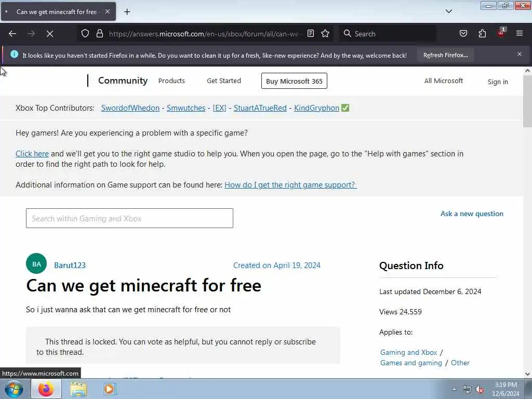Bookmark this page with the star icon
This screenshot has width=532, height=399.
[x=325, y=34]
